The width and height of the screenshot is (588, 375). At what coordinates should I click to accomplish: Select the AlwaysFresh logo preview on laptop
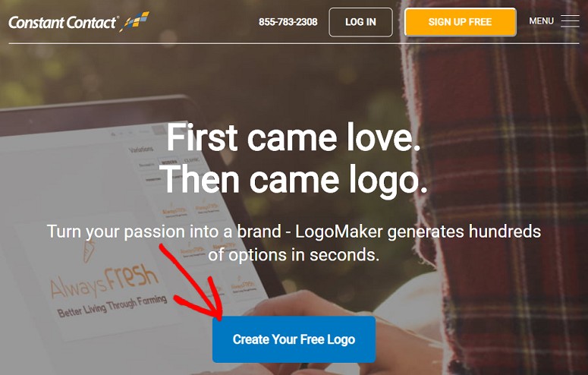[108, 288]
